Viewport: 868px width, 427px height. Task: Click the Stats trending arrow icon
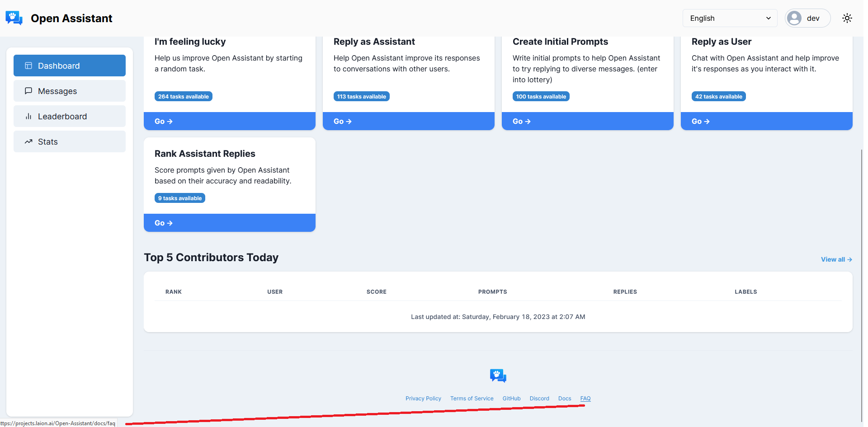click(x=28, y=141)
